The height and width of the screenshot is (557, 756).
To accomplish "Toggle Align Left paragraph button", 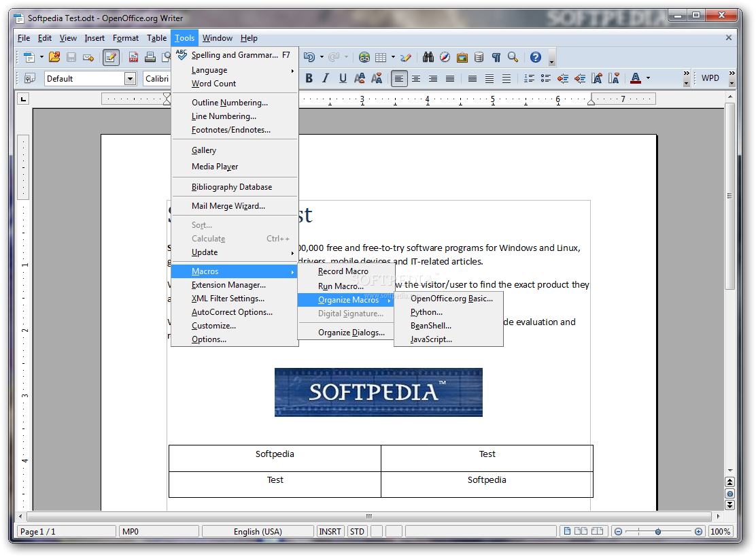I will (398, 78).
